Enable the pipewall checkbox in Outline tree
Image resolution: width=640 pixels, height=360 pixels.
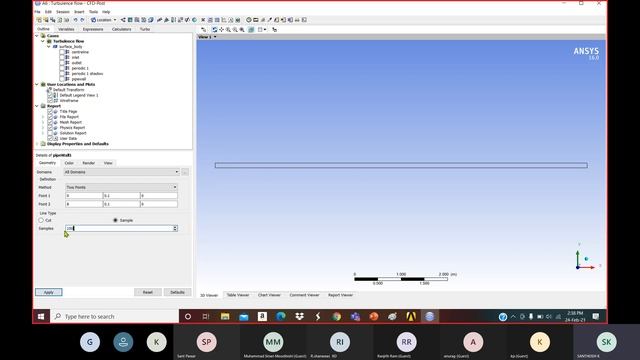pos(62,79)
